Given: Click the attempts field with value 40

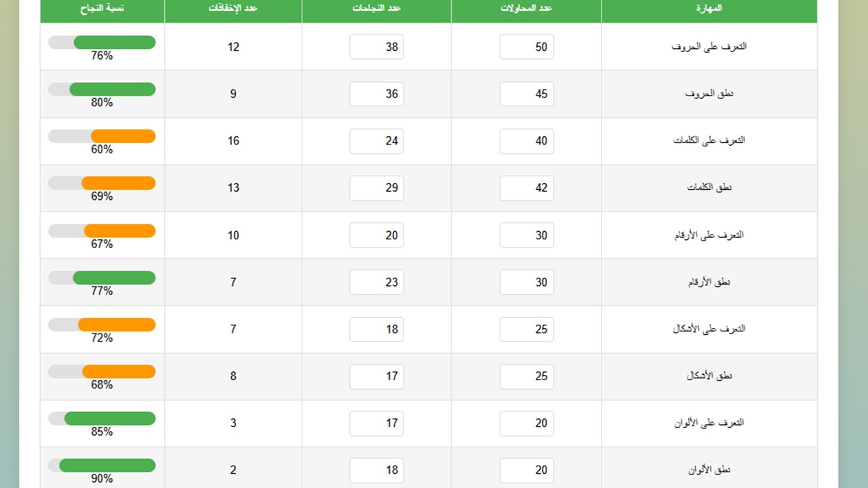Looking at the screenshot, I should coord(527,141).
